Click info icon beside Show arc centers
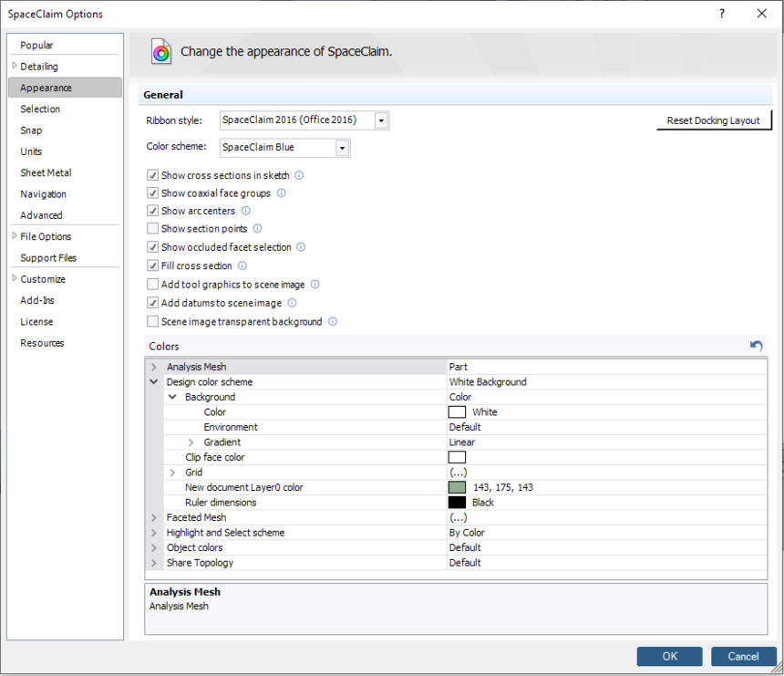 246,211
